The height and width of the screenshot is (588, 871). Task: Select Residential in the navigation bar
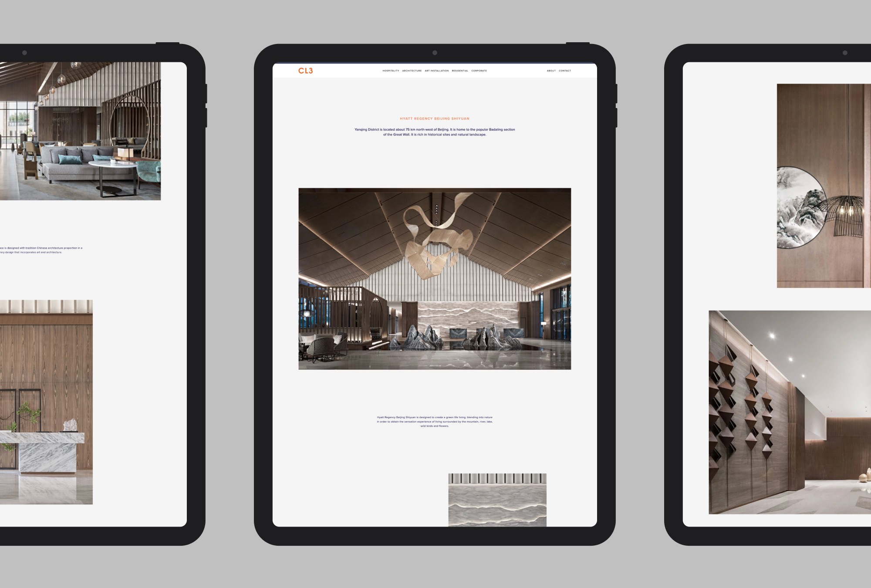tap(460, 71)
